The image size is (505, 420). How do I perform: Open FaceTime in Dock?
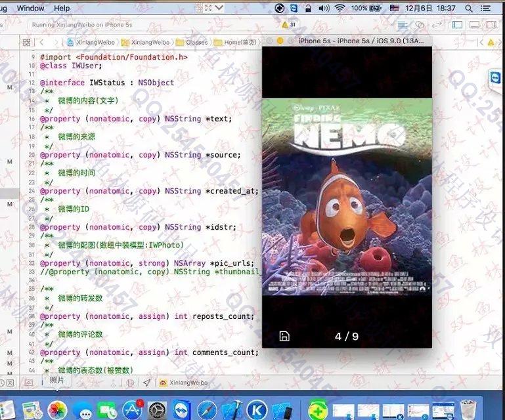[x=107, y=411]
